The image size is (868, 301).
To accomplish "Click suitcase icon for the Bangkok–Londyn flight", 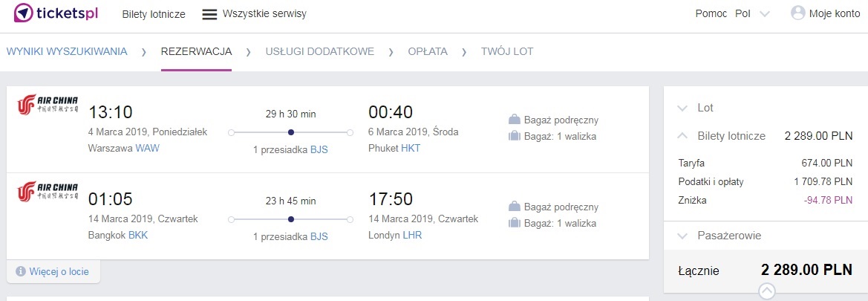I will (x=515, y=224).
